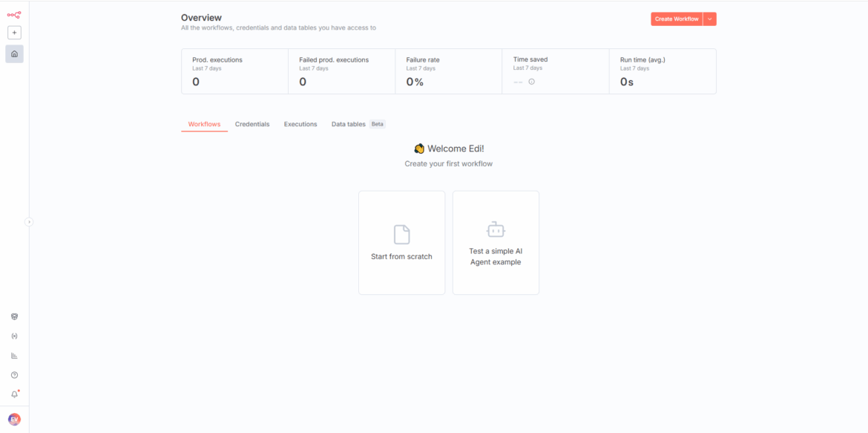Open the Home overview icon
Viewport: 868px width, 433px height.
[14, 53]
